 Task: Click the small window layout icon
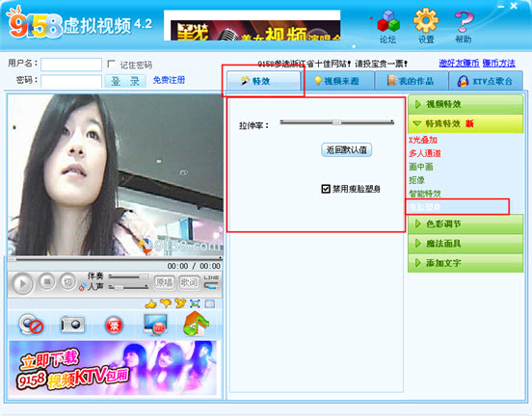210,304
